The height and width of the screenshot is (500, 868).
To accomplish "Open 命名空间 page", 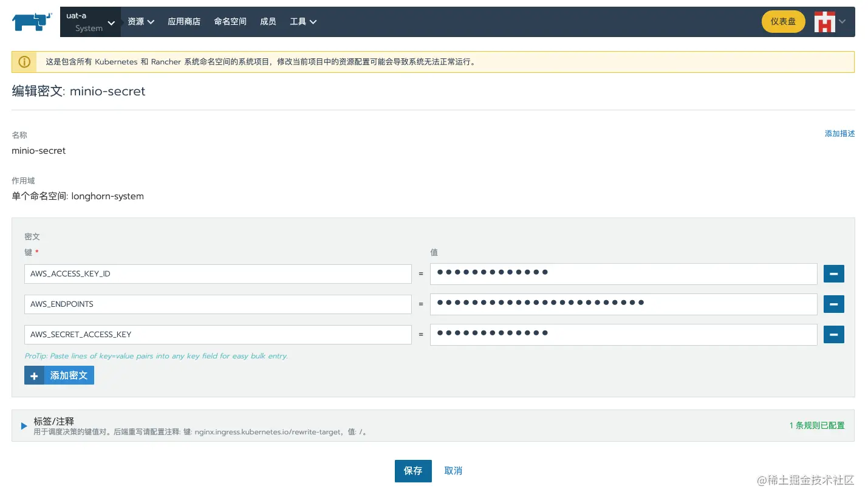I will 230,22.
